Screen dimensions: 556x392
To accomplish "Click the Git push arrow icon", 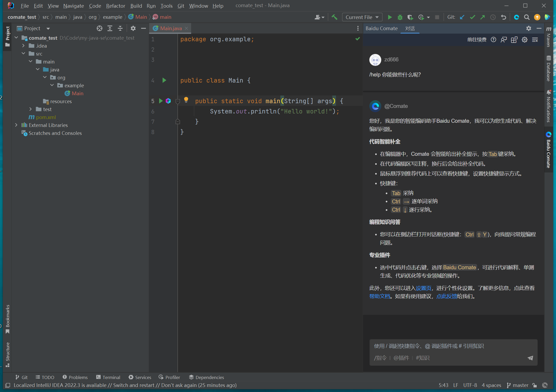I will [483, 17].
